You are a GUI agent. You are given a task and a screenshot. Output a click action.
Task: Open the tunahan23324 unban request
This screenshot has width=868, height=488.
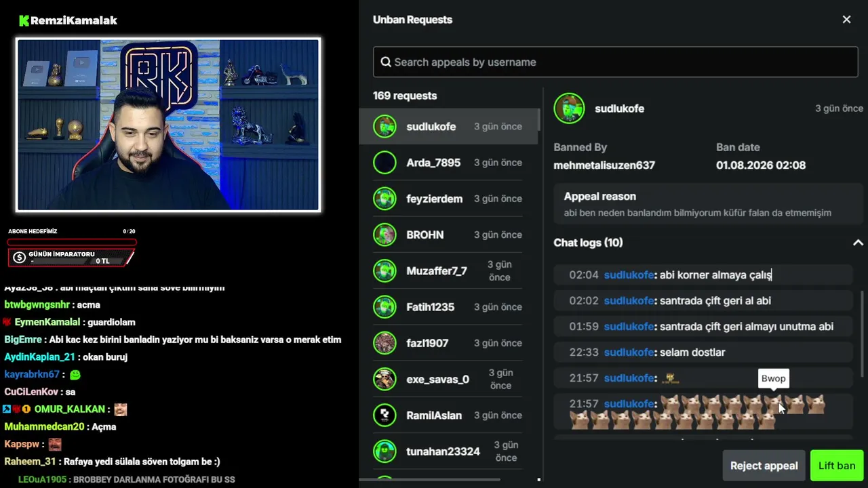(x=448, y=451)
